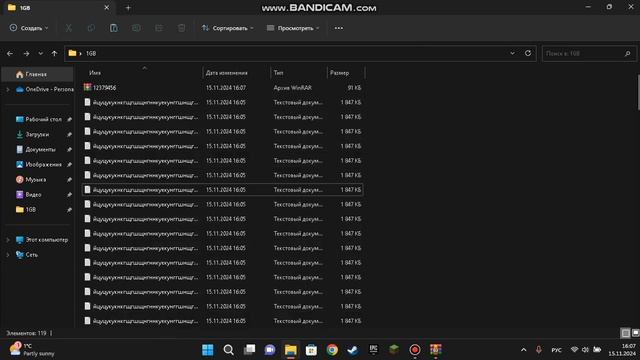Click the Cut scissors icon in toolbar
This screenshot has height=360, width=640.
pos(69,28)
